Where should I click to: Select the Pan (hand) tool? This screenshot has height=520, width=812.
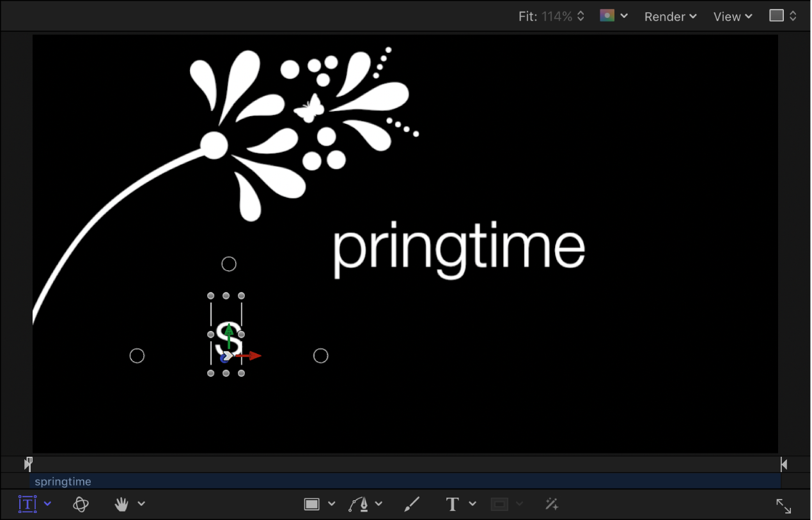point(121,504)
